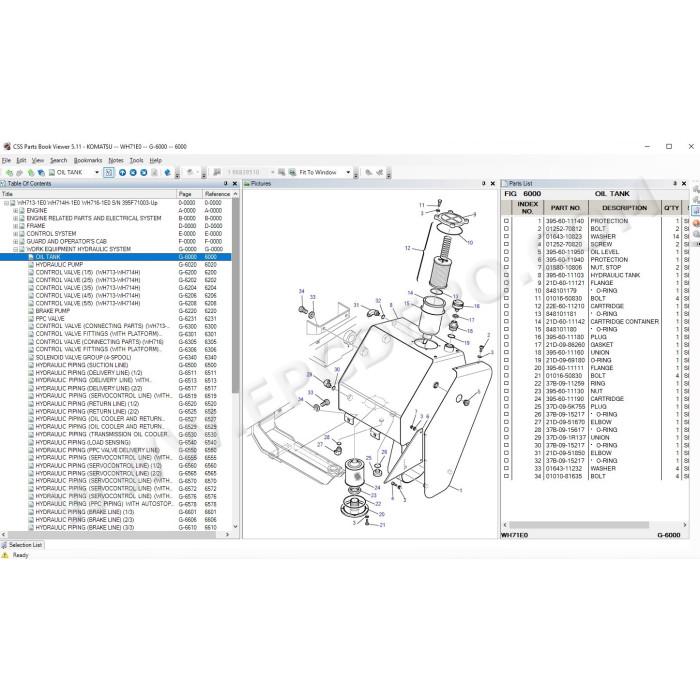This screenshot has width=700, height=700.
Task: Tick checkbox for part 34 BOLT
Action: [506, 476]
